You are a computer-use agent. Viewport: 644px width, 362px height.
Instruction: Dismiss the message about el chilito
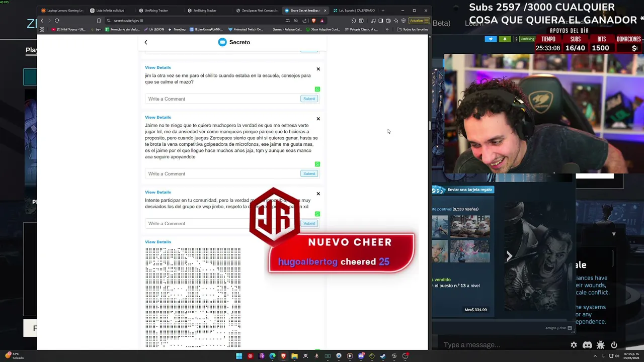click(318, 69)
